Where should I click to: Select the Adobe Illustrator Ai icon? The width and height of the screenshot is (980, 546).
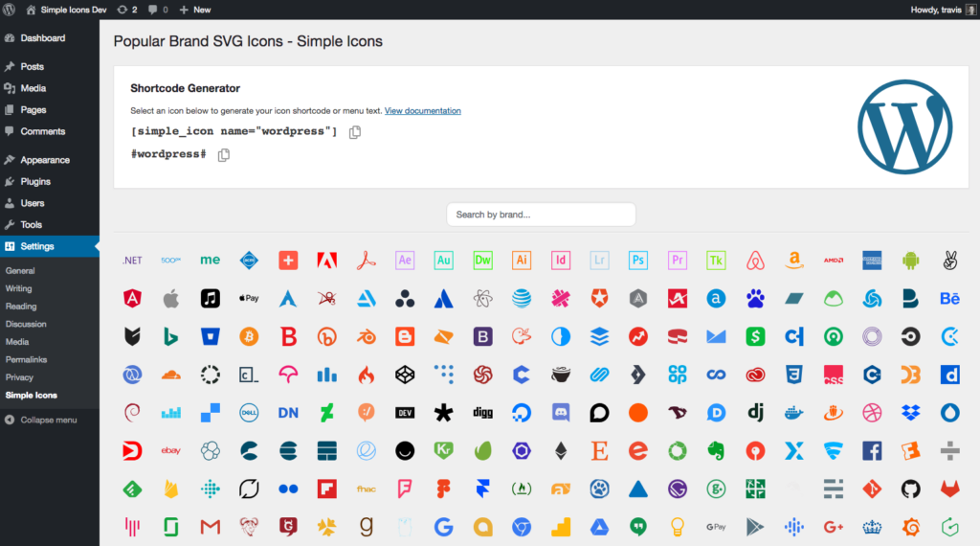point(522,261)
